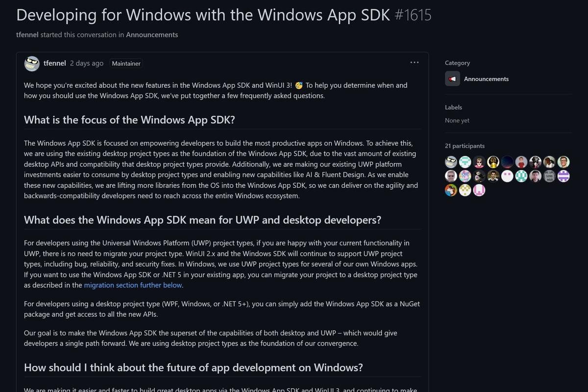Click tfennel in the 'started this conversation' line
Viewport: 588px width, 392px height.
[27, 35]
